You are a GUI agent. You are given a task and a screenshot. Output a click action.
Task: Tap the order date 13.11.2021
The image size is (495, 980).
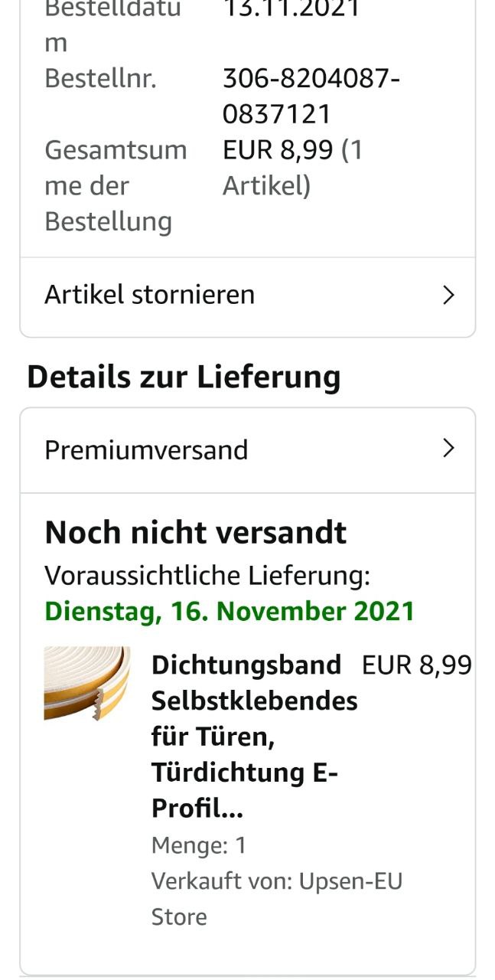(291, 9)
